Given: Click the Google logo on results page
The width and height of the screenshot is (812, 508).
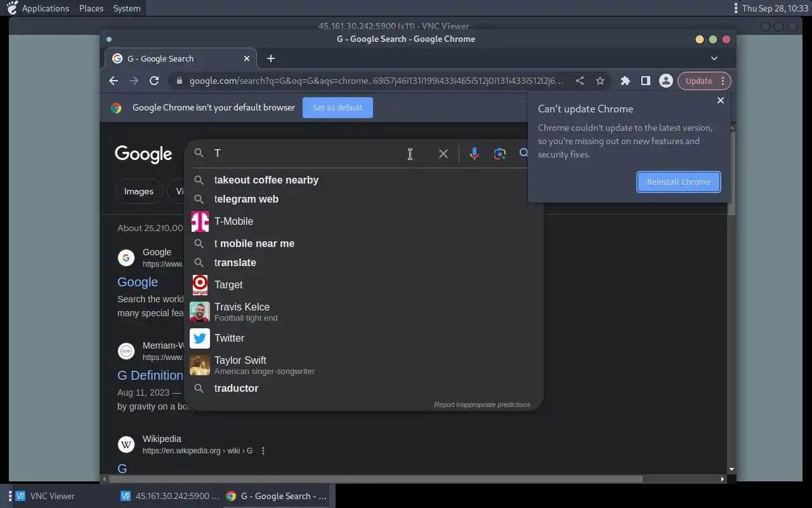Looking at the screenshot, I should click(143, 154).
